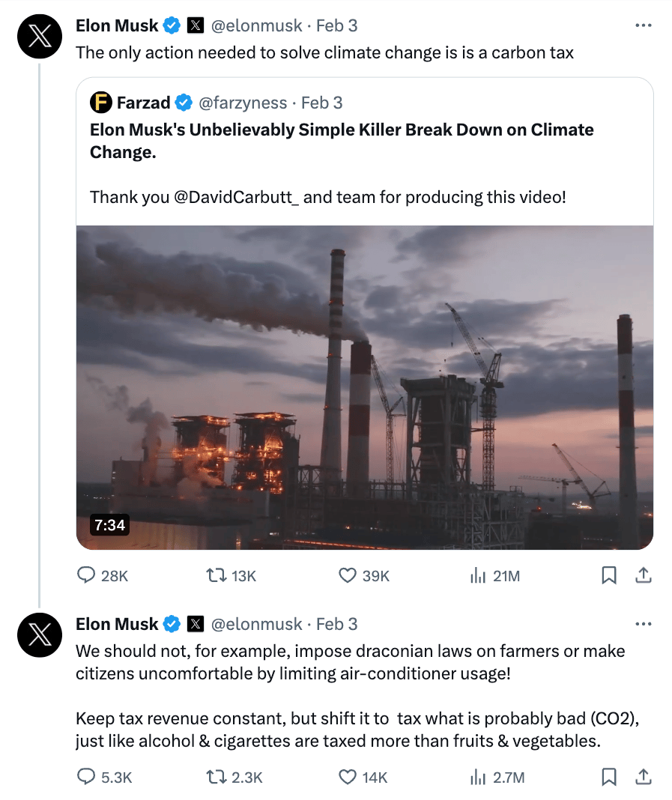Viewport: 672px width, 800px height.
Task: Click reply icon on carbon tax tweet
Action: point(86,575)
